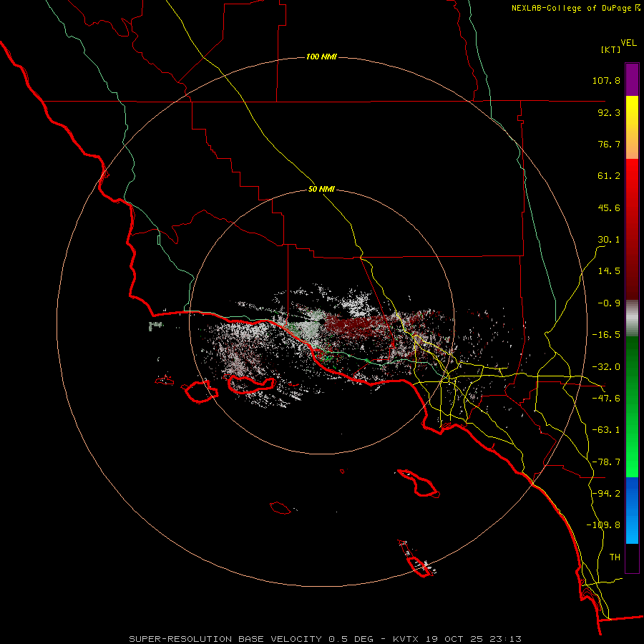Select the 92.3 legend value

click(609, 112)
